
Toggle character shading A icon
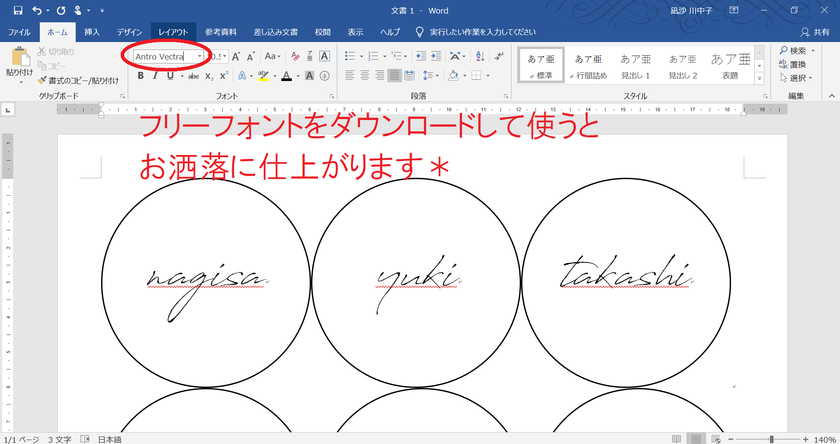310,76
